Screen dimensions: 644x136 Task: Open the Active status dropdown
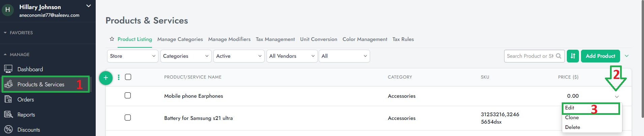(239, 56)
